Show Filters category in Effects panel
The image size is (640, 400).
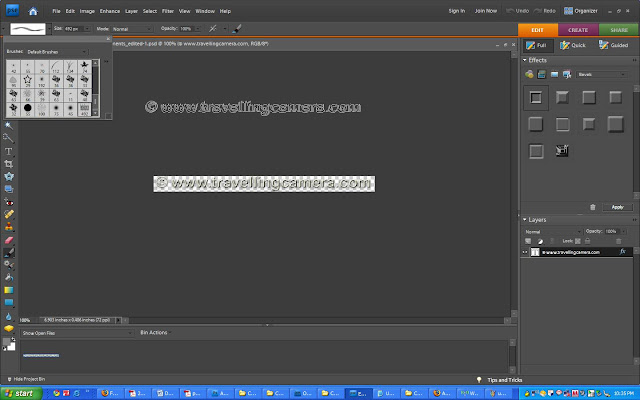529,74
